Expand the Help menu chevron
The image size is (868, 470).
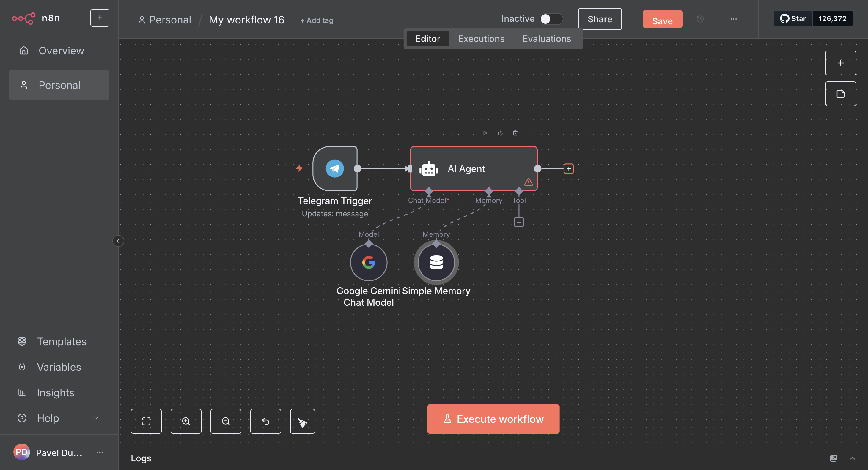tap(96, 418)
